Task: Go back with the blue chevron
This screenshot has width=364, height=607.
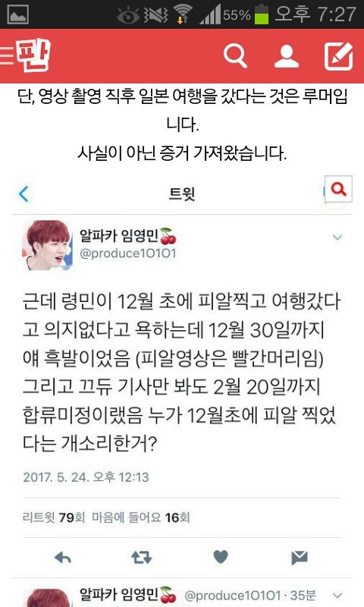Action: coord(24,193)
